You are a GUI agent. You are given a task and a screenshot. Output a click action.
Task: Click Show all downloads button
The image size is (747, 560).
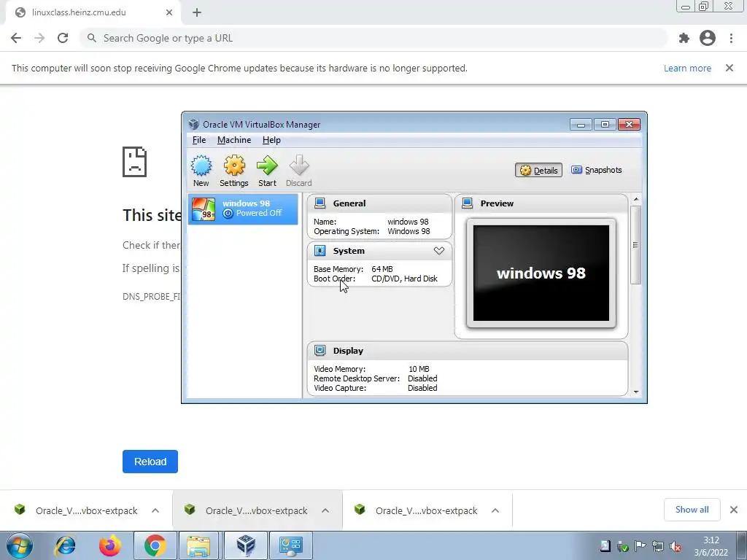pyautogui.click(x=692, y=510)
